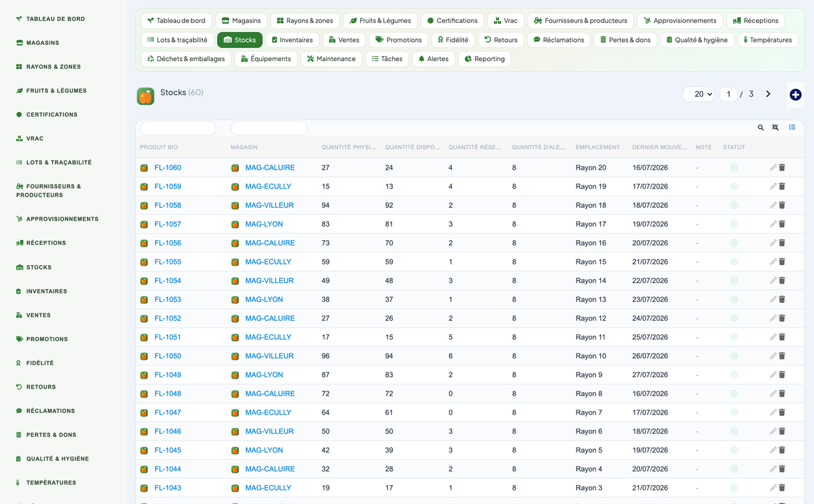Edit the FL-1045 row with the pencil icon
Image resolution: width=814 pixels, height=504 pixels.
(x=773, y=450)
